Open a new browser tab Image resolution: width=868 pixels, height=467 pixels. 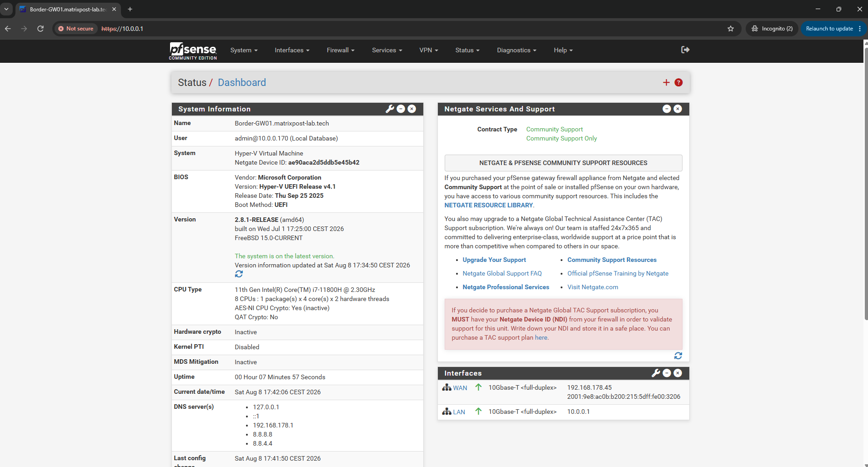130,9
